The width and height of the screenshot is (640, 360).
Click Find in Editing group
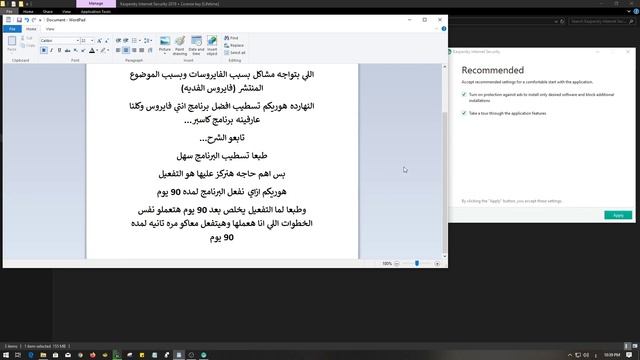point(231,38)
